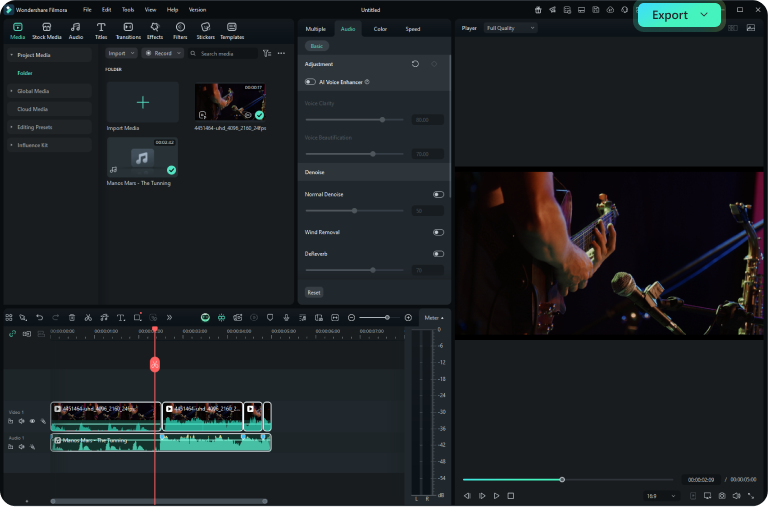This screenshot has height=507, width=768.
Task: Open the 16:9 aspect ratio dropdown
Action: 661,496
